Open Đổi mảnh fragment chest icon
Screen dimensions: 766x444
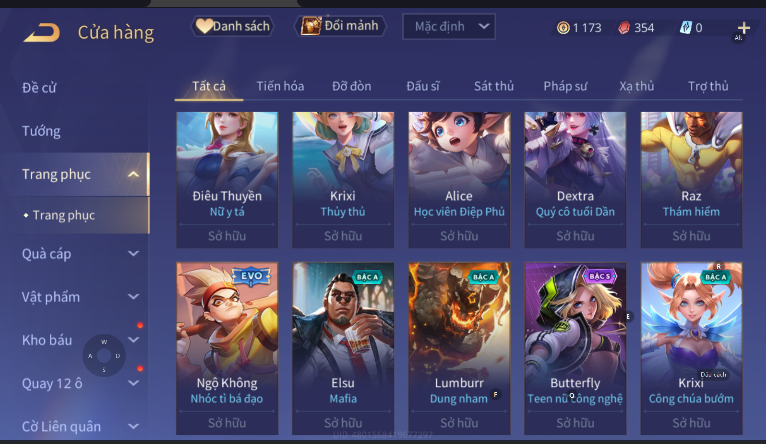(311, 26)
